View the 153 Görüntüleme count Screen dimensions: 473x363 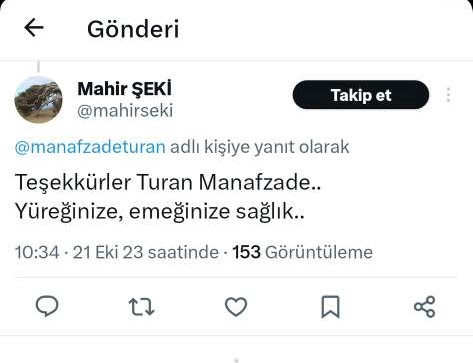coord(303,252)
